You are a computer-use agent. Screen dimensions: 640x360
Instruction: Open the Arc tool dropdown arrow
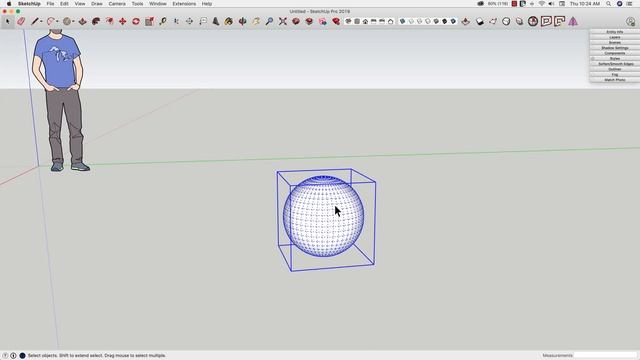[57, 22]
